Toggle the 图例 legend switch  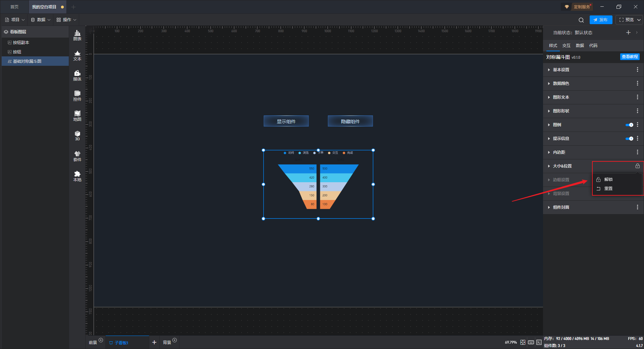pyautogui.click(x=629, y=125)
